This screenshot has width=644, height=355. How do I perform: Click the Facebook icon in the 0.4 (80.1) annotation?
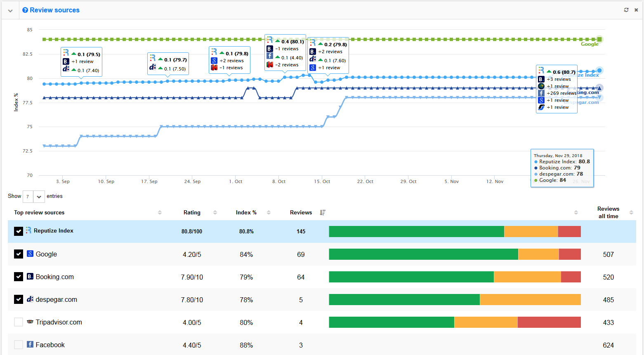click(269, 56)
